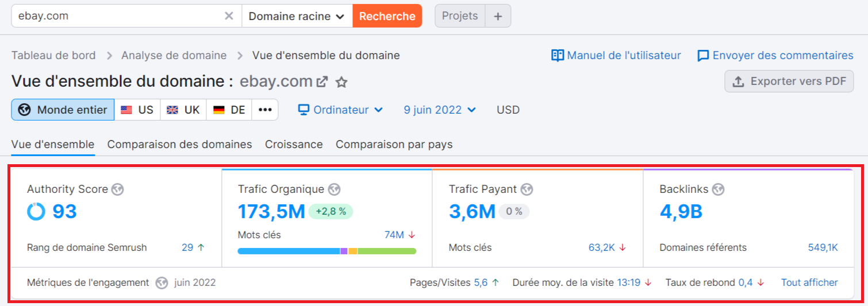868x306 pixels.
Task: Click globe icon next to Trafic Payant
Action: point(527,189)
